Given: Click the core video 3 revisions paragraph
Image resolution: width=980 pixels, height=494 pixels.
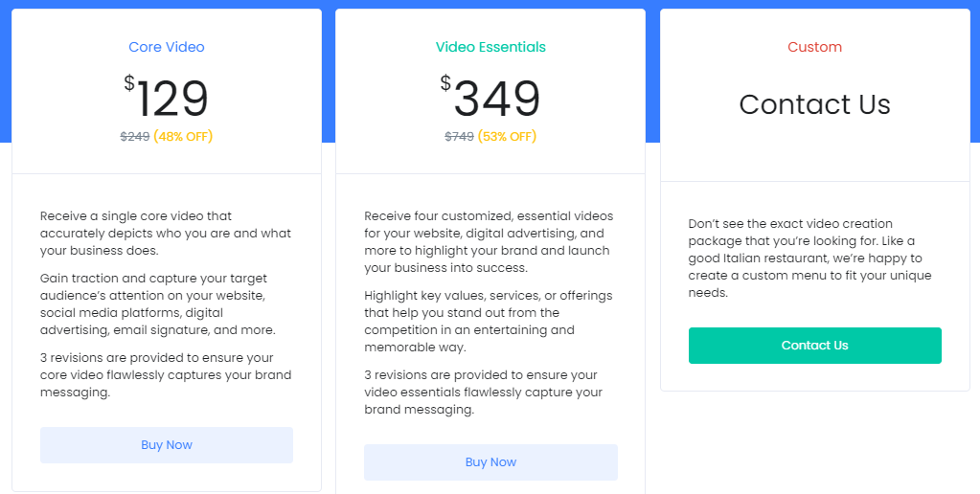Looking at the screenshot, I should 166,375.
